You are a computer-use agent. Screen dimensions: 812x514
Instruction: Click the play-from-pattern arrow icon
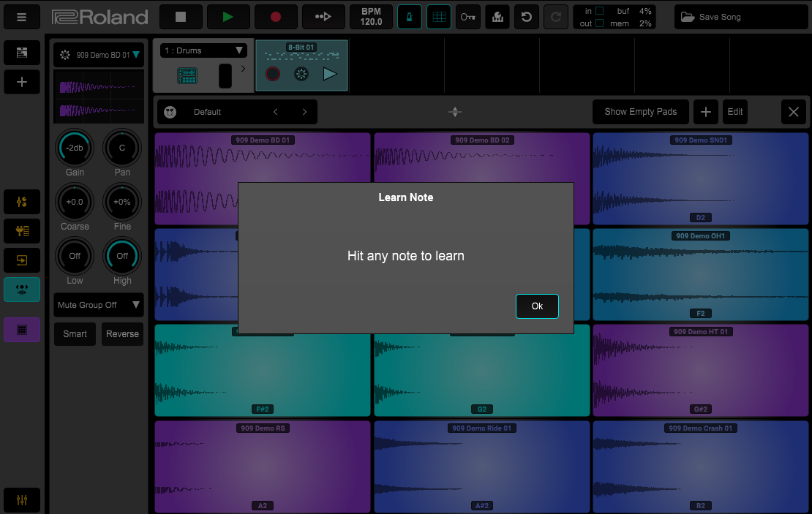pyautogui.click(x=323, y=17)
